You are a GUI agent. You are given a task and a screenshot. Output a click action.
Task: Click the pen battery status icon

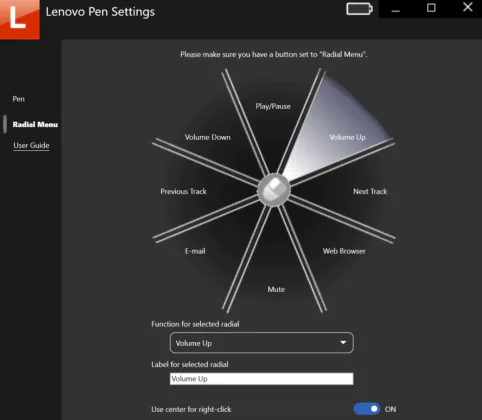(x=359, y=9)
